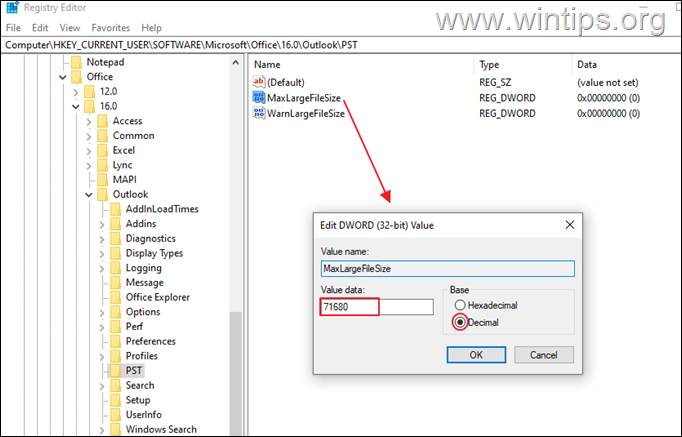Click the '(value not set)' data cell
The image size is (682, 437).
pos(608,82)
